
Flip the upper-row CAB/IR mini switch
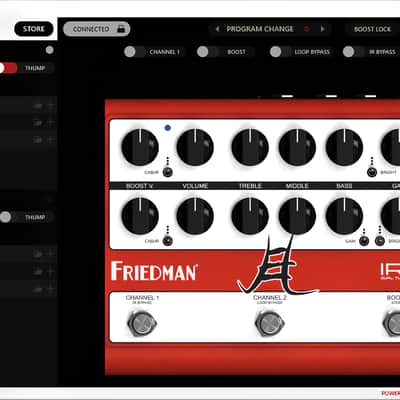coord(168,172)
